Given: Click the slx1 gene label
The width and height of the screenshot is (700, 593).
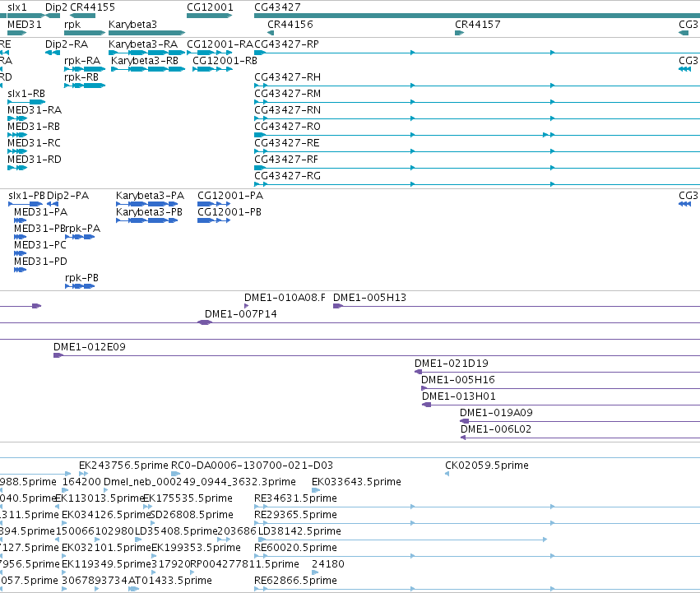Looking at the screenshot, I should [x=17, y=7].
